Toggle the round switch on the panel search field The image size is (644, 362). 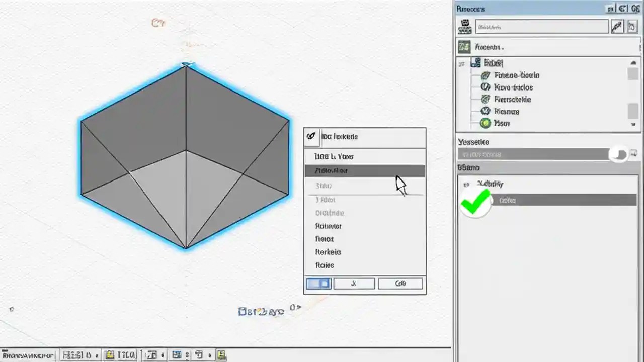[x=619, y=155]
